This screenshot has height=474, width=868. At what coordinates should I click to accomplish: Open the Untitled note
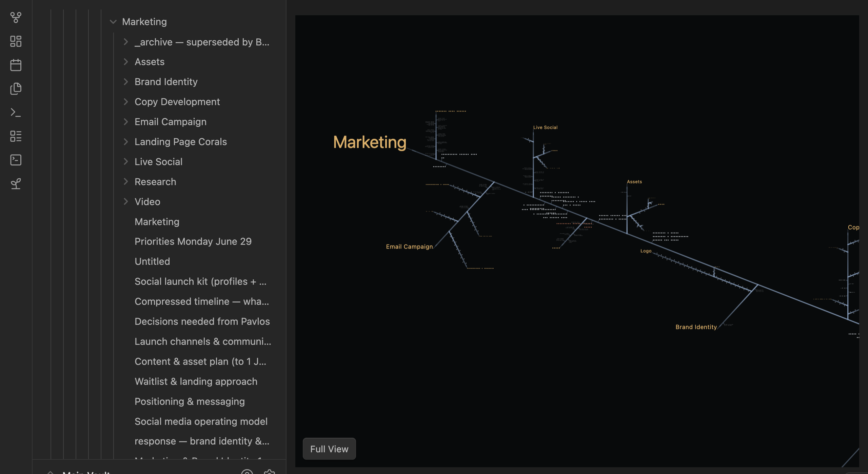pos(152,261)
